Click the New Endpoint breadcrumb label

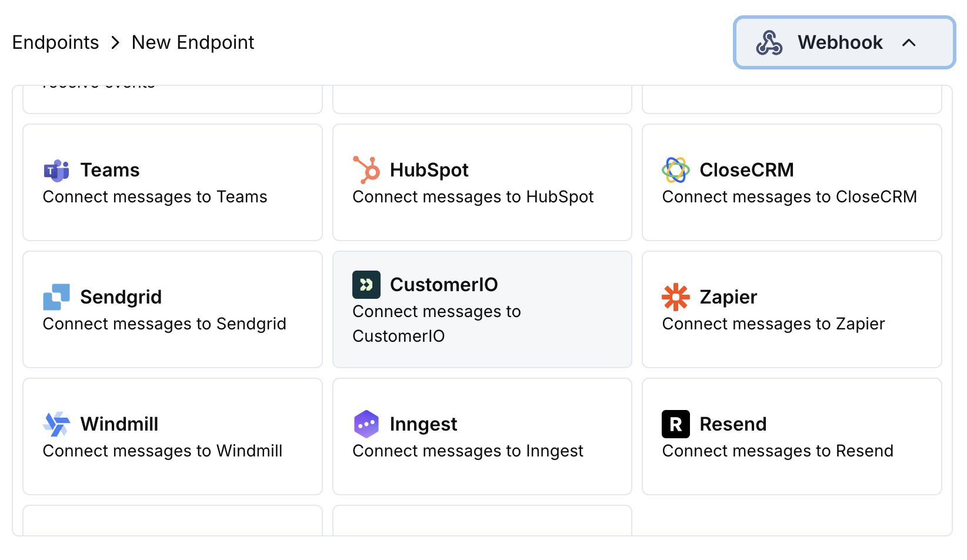(x=193, y=42)
